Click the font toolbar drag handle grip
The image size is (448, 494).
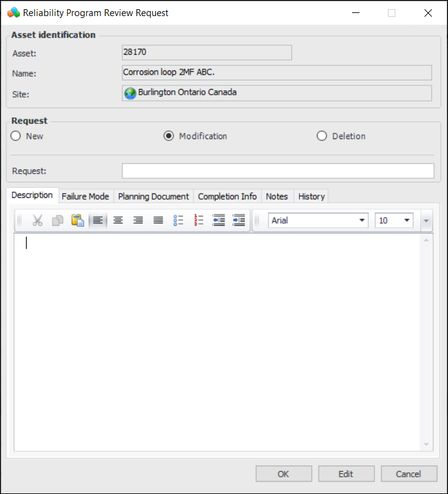(x=257, y=220)
